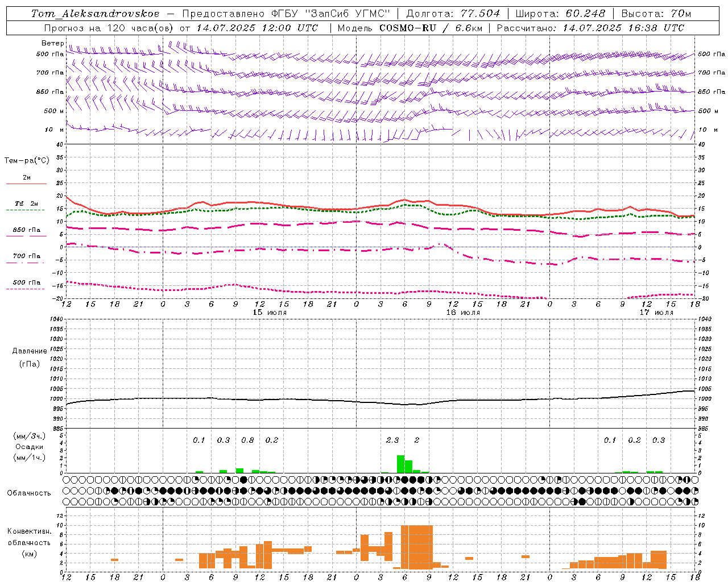Click temperature legend entry 850 гПа
Image resolution: width=728 pixels, height=582 pixels.
[x=27, y=230]
